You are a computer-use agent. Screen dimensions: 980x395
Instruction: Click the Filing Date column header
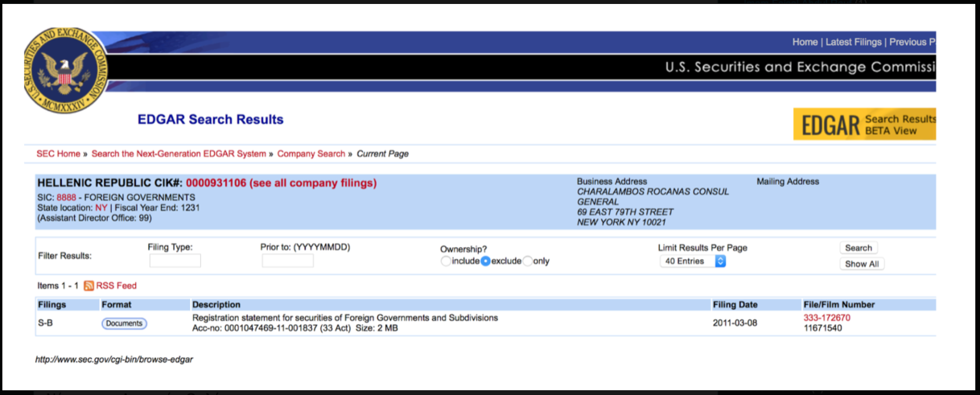pos(735,305)
